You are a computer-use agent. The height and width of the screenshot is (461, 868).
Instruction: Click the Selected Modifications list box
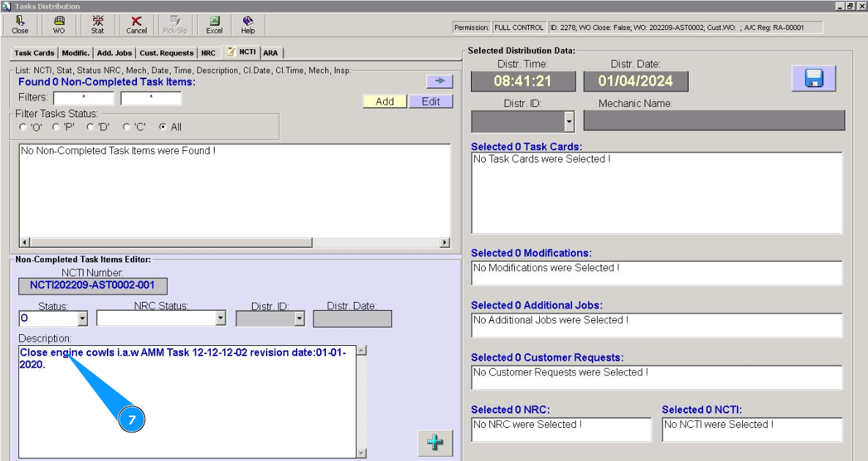[656, 273]
